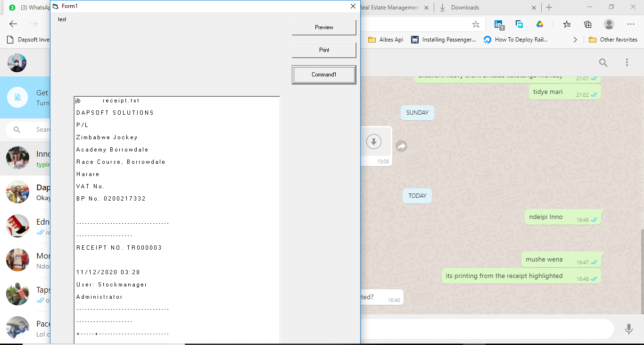Viewport: 644px width, 345px height.
Task: Click the Form1 window icon
Action: [56, 6]
